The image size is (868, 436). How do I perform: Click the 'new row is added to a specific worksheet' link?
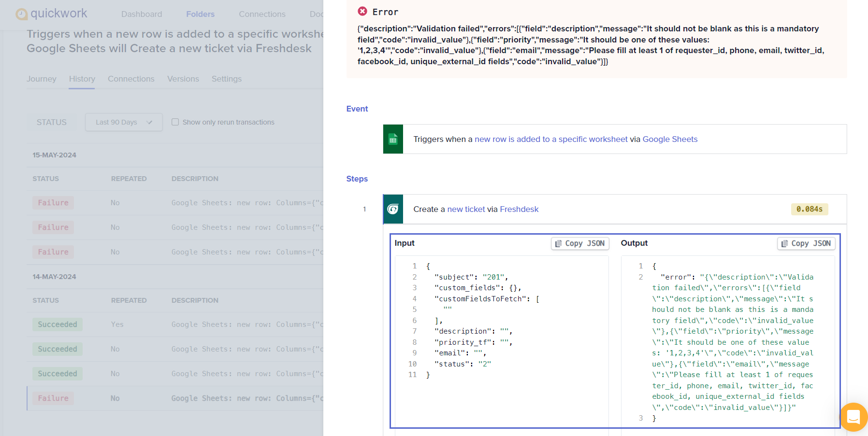click(x=551, y=139)
